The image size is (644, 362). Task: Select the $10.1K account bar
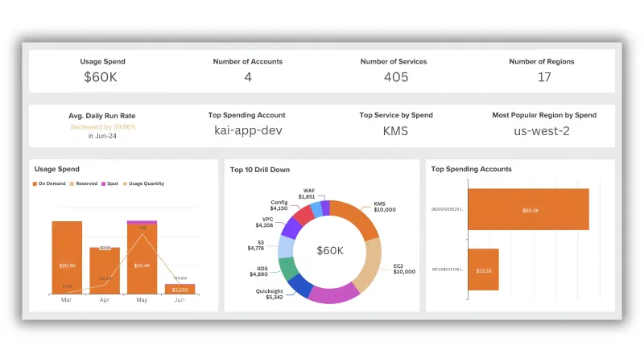(484, 269)
